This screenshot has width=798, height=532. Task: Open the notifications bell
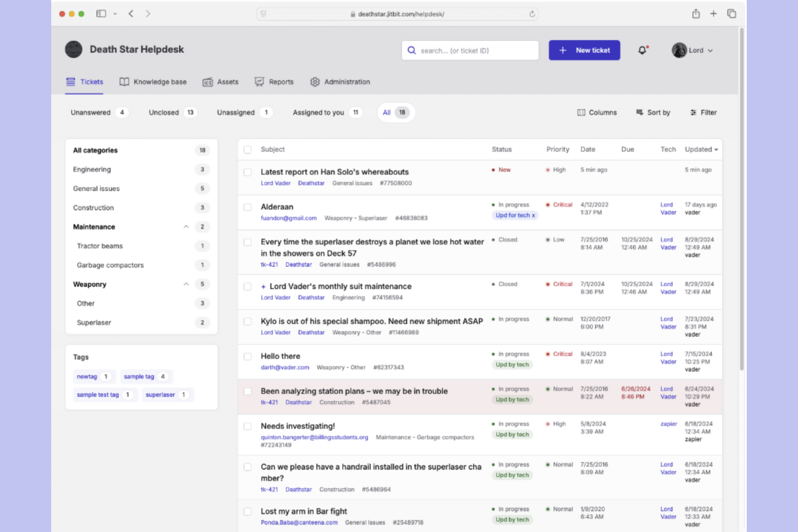[642, 50]
